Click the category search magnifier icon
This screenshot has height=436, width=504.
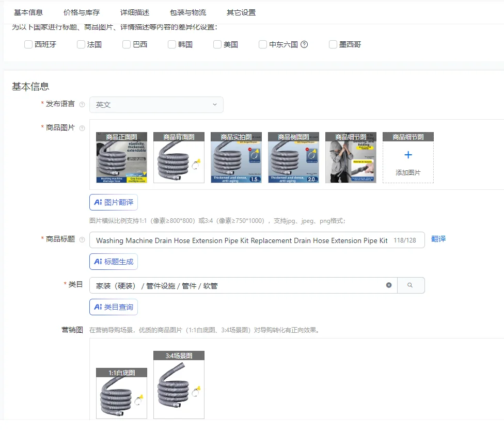pyautogui.click(x=411, y=285)
